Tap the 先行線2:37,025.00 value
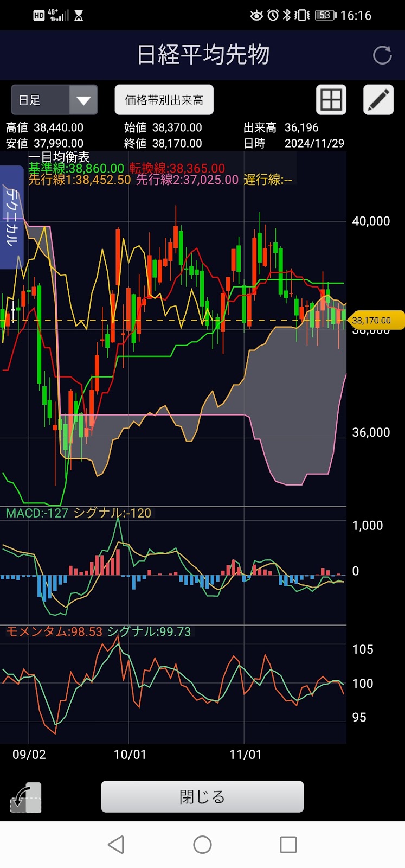This screenshot has height=868, width=405. pyautogui.click(x=187, y=180)
